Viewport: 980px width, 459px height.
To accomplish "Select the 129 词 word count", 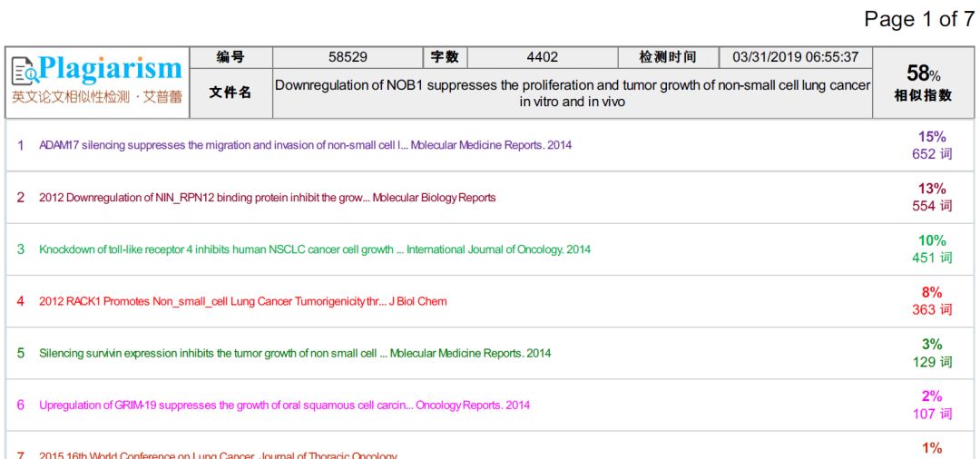I will tap(932, 361).
